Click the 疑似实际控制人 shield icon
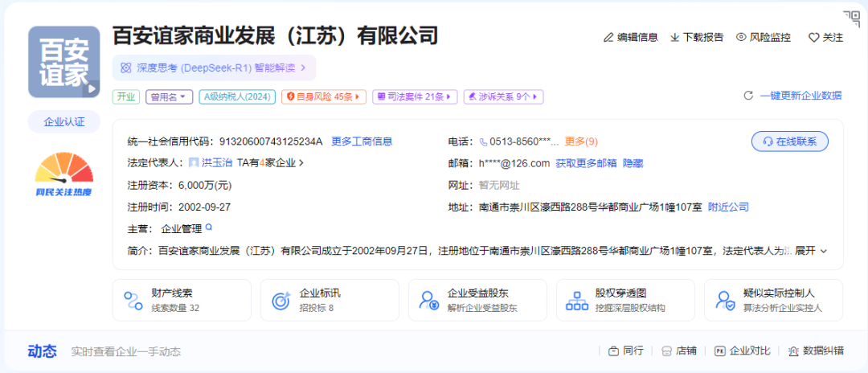Image resolution: width=868 pixels, height=373 pixels. pos(725,301)
